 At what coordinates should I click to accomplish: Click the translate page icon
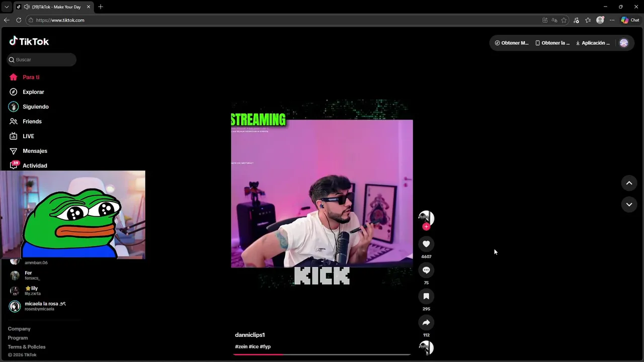(554, 20)
